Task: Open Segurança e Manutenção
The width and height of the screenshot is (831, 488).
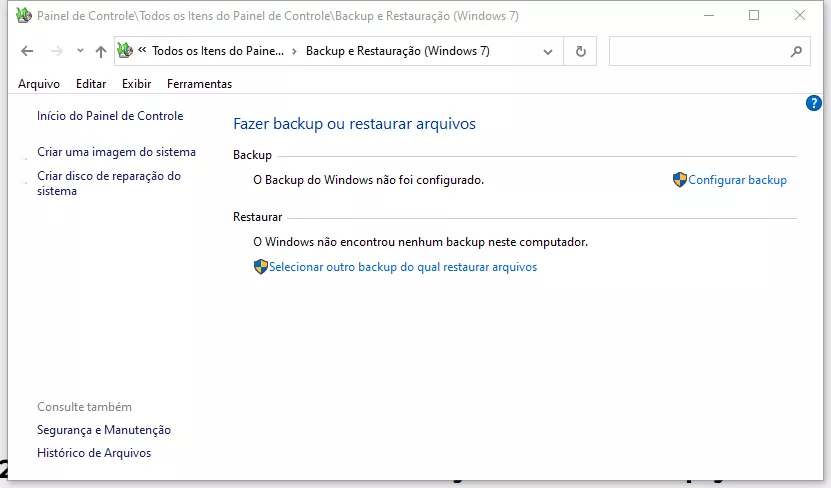Action: click(104, 430)
